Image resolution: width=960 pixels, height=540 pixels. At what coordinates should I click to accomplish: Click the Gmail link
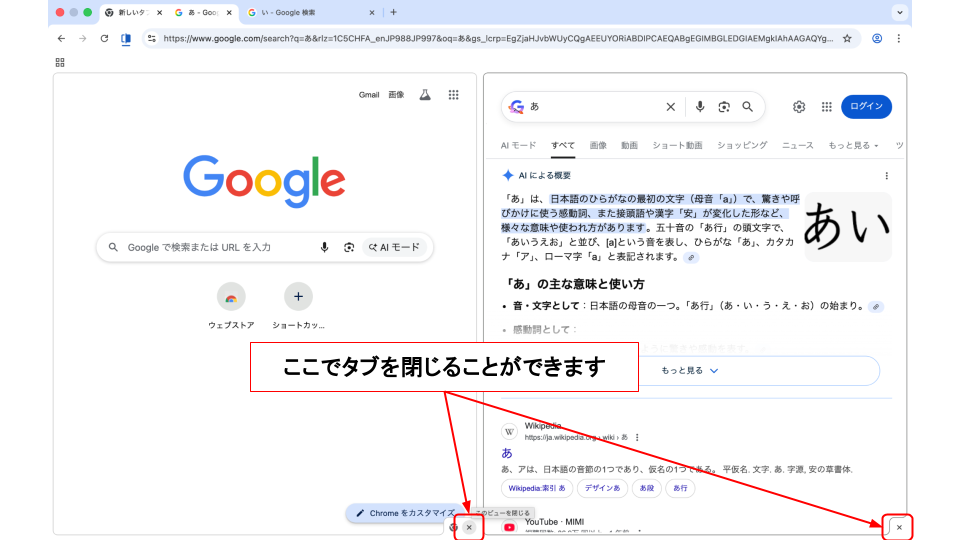tap(369, 95)
